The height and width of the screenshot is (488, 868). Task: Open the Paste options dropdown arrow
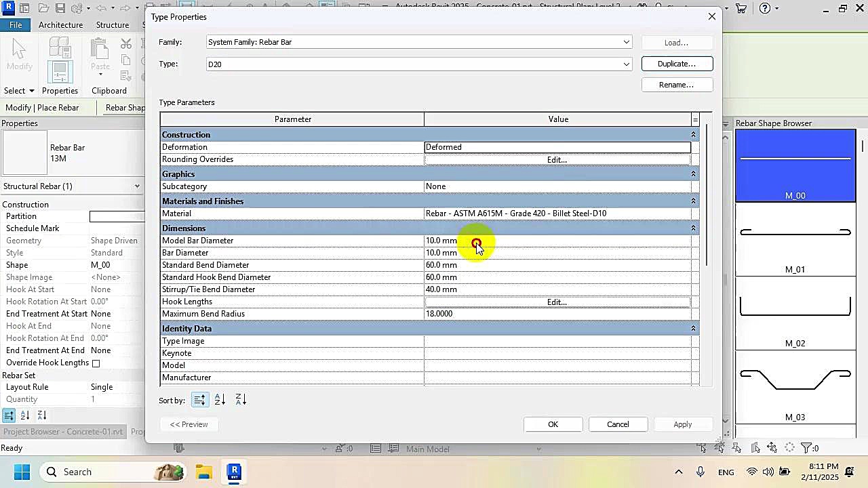click(x=100, y=73)
